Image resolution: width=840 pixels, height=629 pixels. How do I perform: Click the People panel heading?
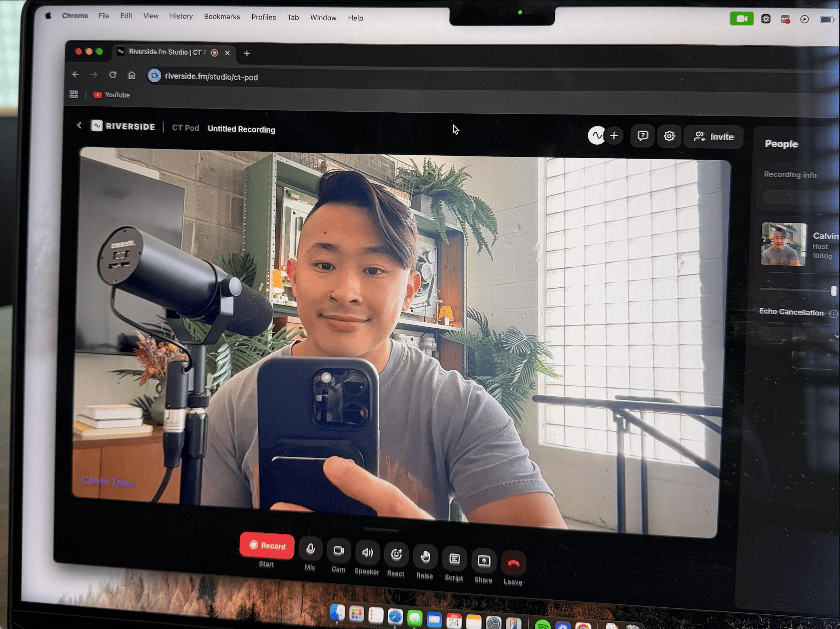(781, 144)
